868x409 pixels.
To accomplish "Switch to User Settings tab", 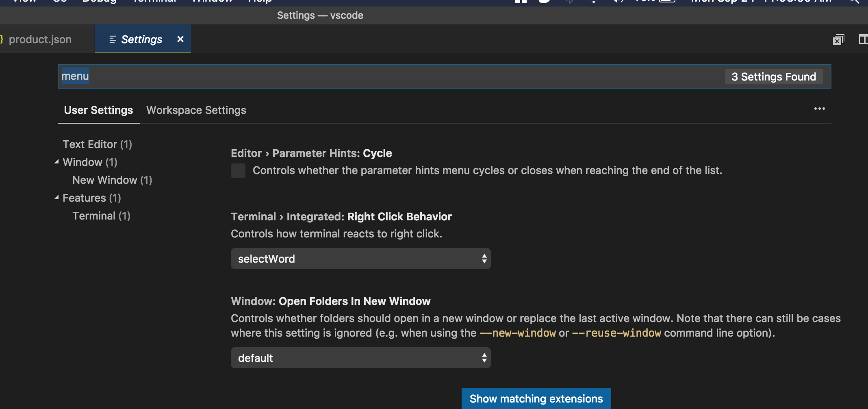I will pos(98,110).
